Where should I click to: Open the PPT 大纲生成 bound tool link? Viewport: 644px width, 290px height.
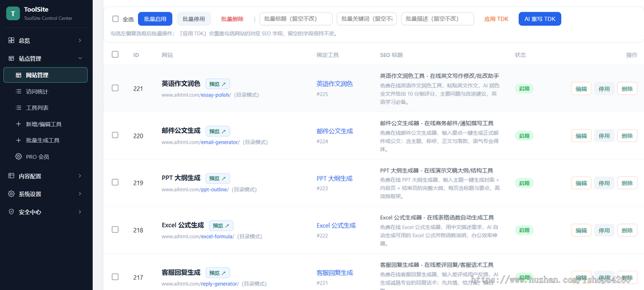334,178
